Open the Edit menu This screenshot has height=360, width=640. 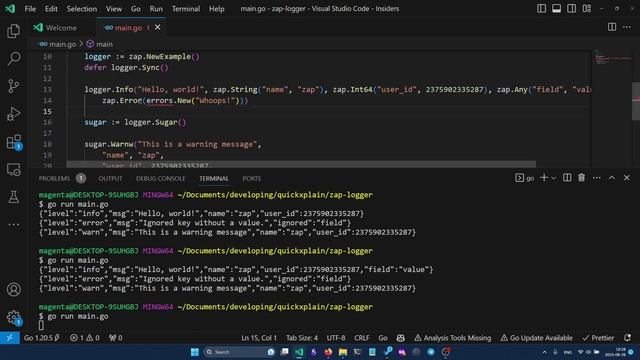(x=51, y=9)
